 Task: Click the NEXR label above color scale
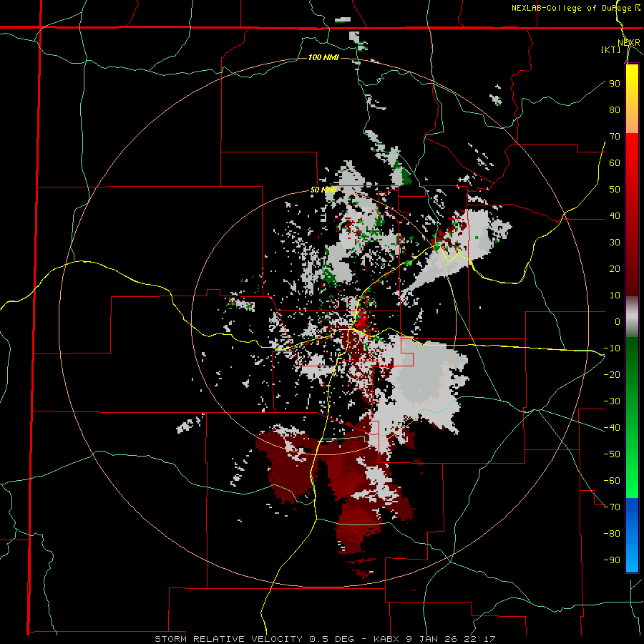[x=629, y=43]
